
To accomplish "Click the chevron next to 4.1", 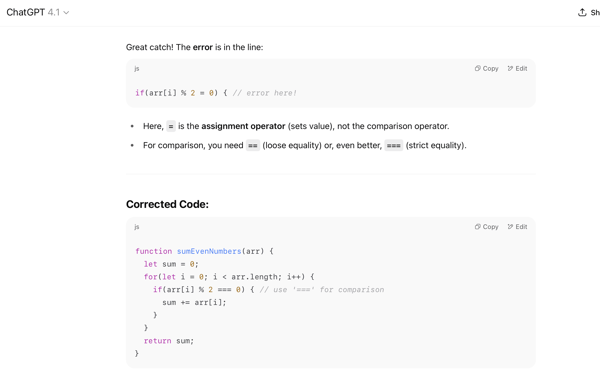I will click(x=66, y=13).
